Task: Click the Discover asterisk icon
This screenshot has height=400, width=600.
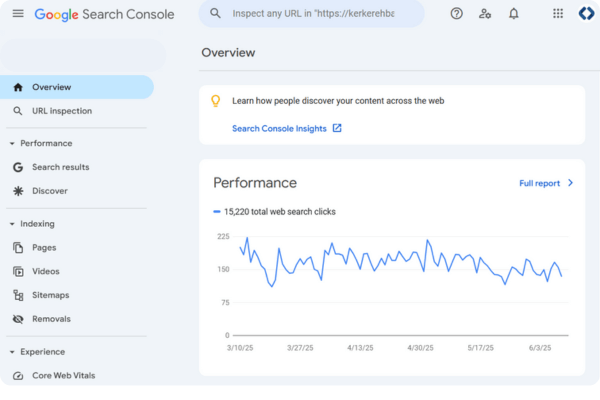Action: [x=18, y=191]
